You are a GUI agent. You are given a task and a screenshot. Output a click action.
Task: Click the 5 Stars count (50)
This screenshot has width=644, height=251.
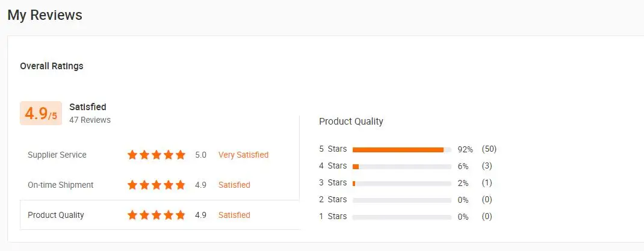pos(489,149)
